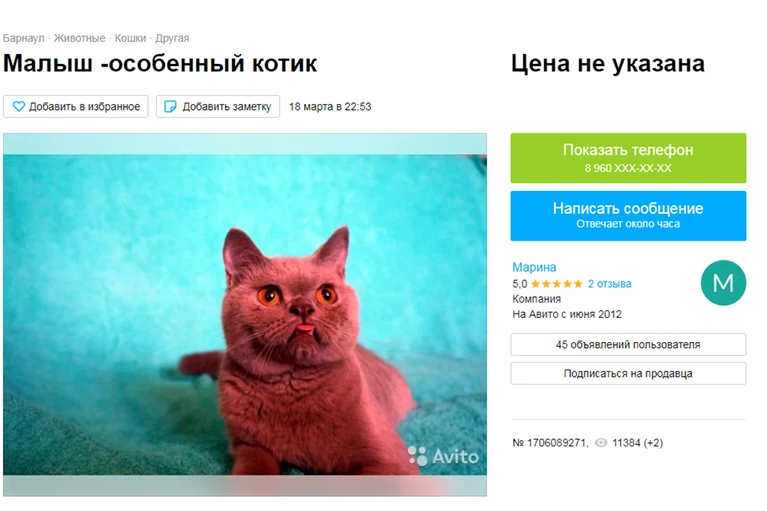Click the round green M avatar

tap(723, 283)
